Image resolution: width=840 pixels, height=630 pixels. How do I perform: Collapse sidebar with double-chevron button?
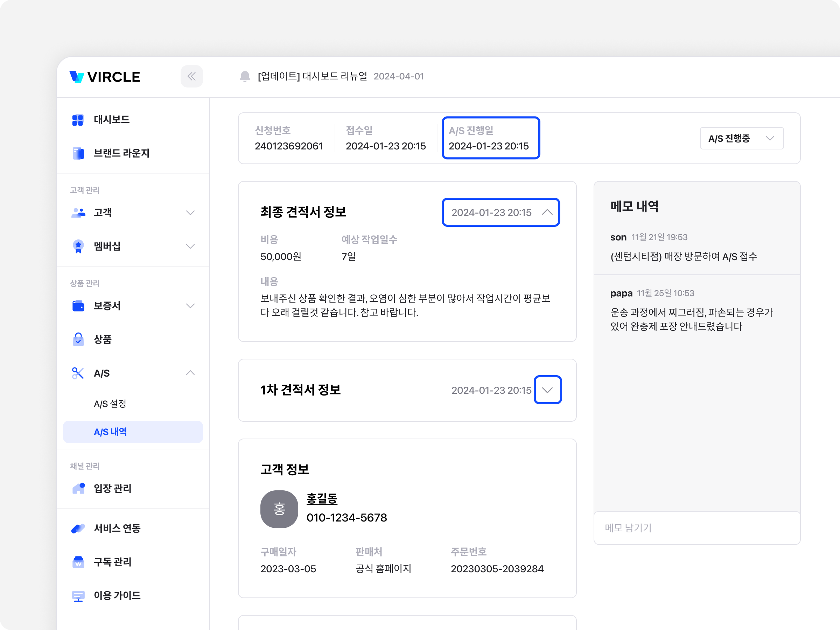click(191, 76)
